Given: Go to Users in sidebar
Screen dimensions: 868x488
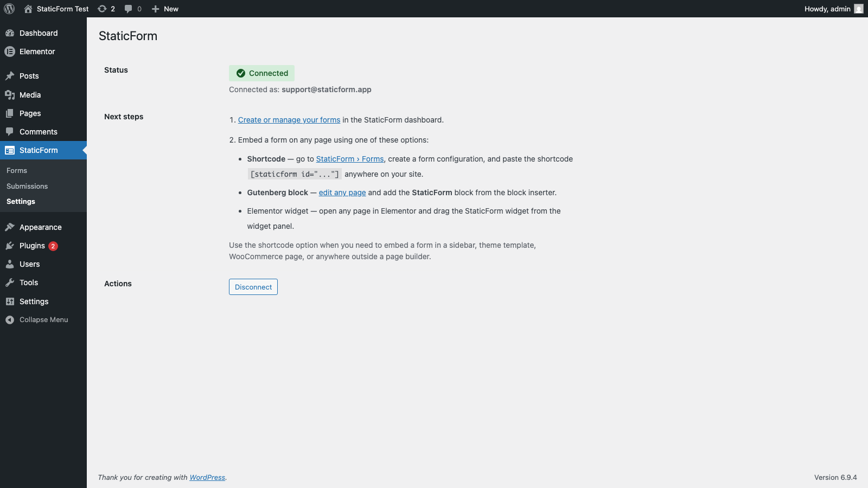Looking at the screenshot, I should point(30,264).
